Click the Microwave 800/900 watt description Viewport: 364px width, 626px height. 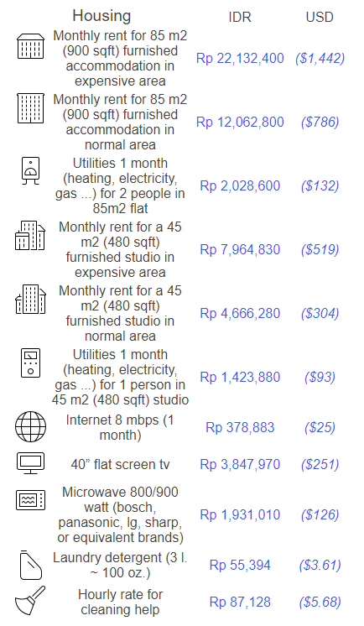pyautogui.click(x=120, y=514)
